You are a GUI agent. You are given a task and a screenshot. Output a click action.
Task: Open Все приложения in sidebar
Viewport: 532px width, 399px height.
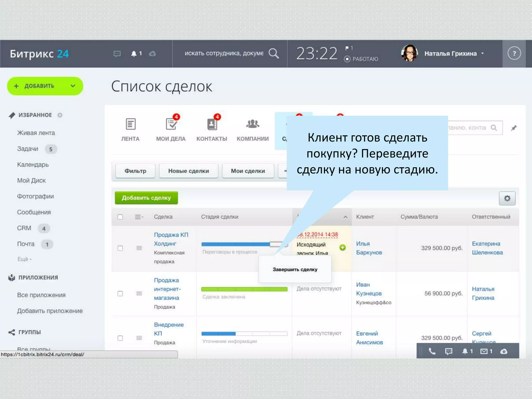coord(41,295)
